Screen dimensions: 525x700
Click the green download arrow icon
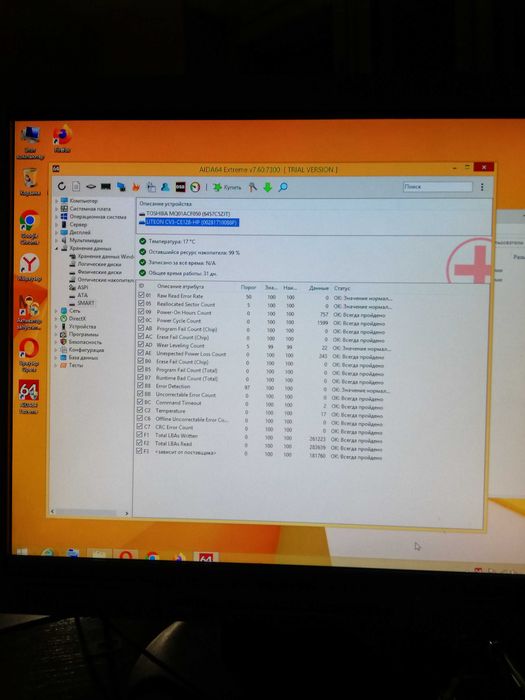click(x=267, y=188)
